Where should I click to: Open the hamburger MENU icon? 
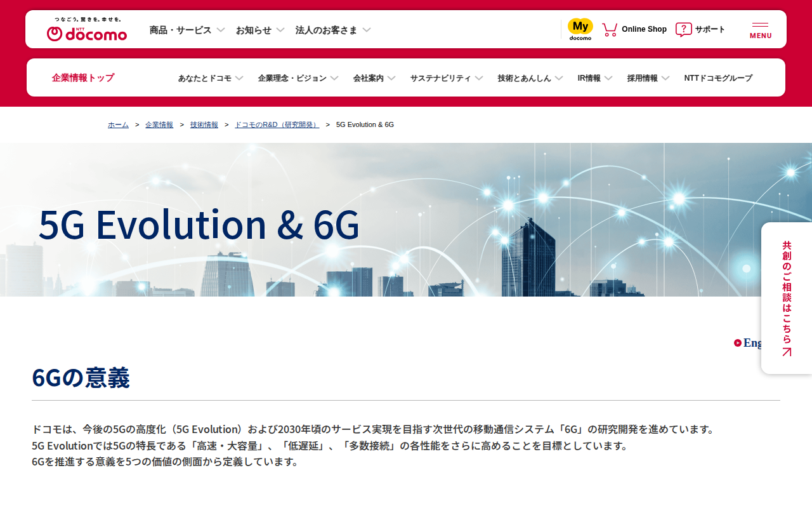click(761, 30)
